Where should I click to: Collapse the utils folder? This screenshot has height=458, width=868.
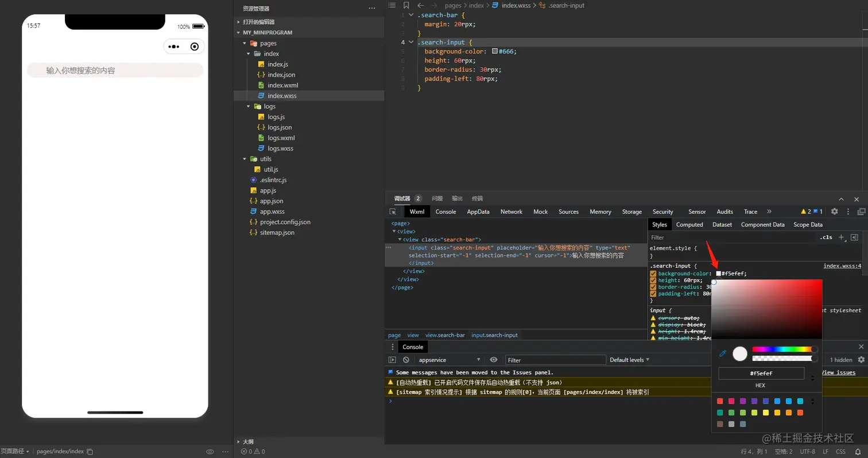[x=245, y=159]
